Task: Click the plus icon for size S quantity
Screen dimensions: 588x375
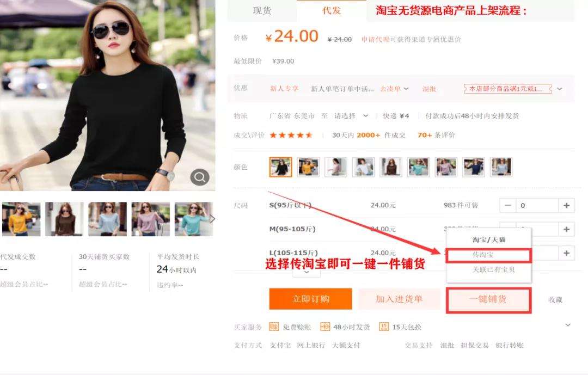Action: [566, 206]
